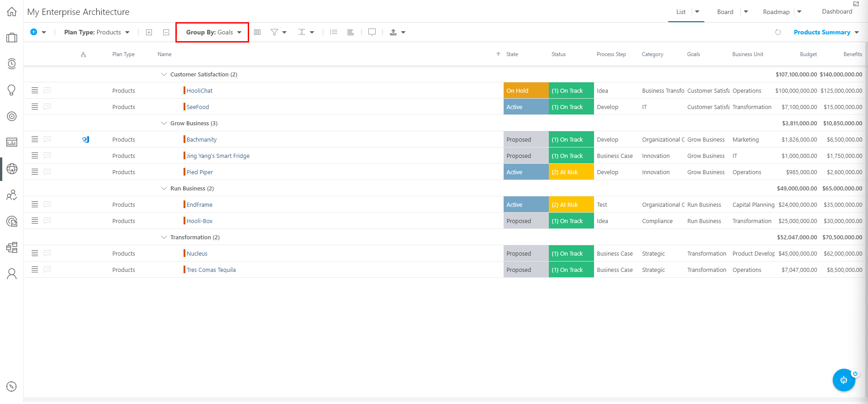This screenshot has width=868, height=404.
Task: Open the HooliChat row menu icon
Action: pos(35,90)
